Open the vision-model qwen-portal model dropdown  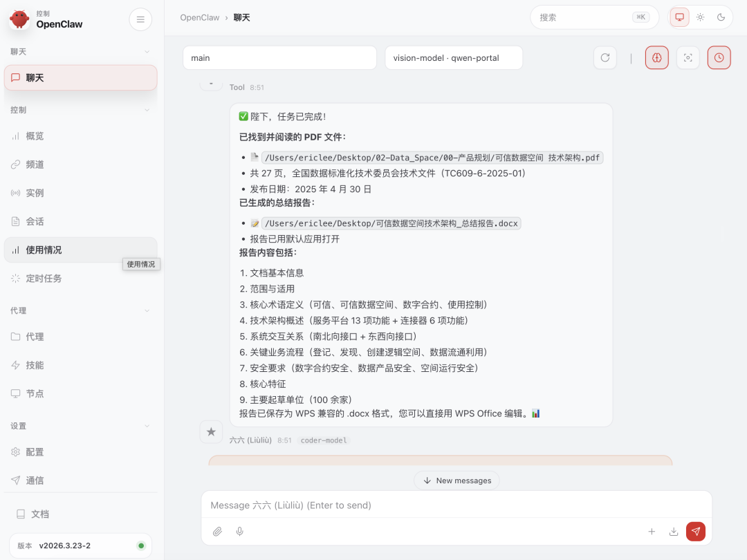pyautogui.click(x=454, y=58)
